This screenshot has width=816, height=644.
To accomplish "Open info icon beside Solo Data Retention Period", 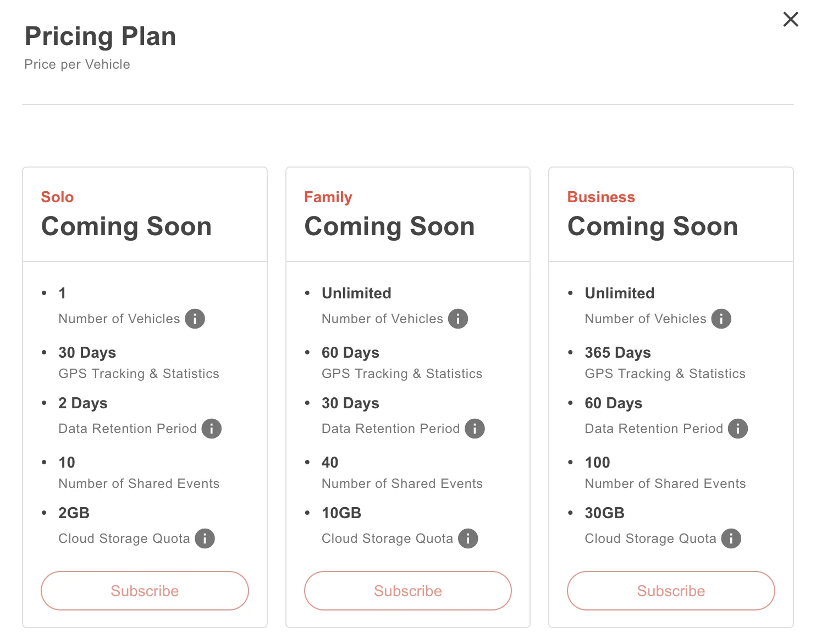I will (x=211, y=429).
